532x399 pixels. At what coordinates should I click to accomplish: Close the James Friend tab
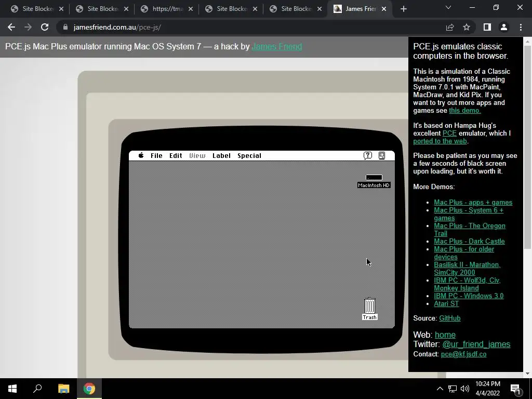(384, 9)
